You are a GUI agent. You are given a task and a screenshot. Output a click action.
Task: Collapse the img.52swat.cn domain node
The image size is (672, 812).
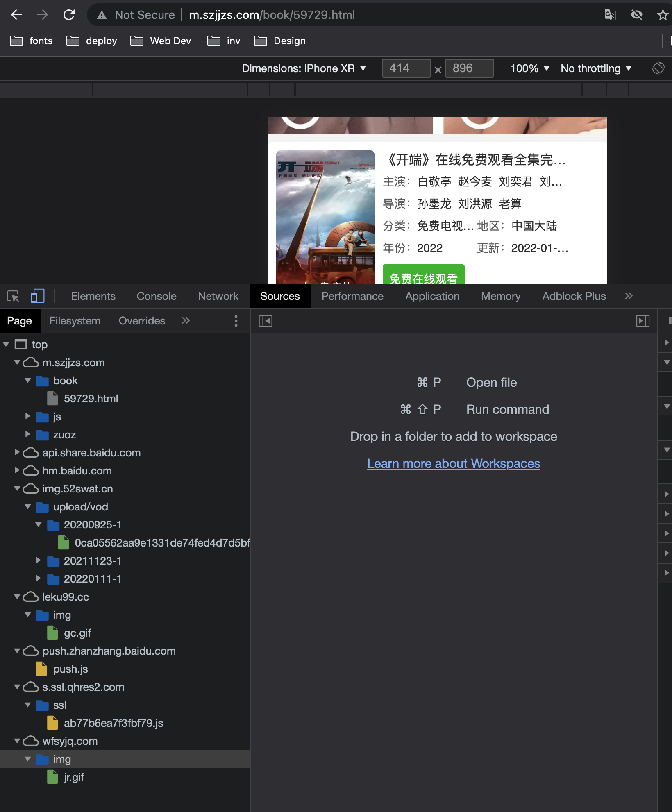[x=17, y=489]
